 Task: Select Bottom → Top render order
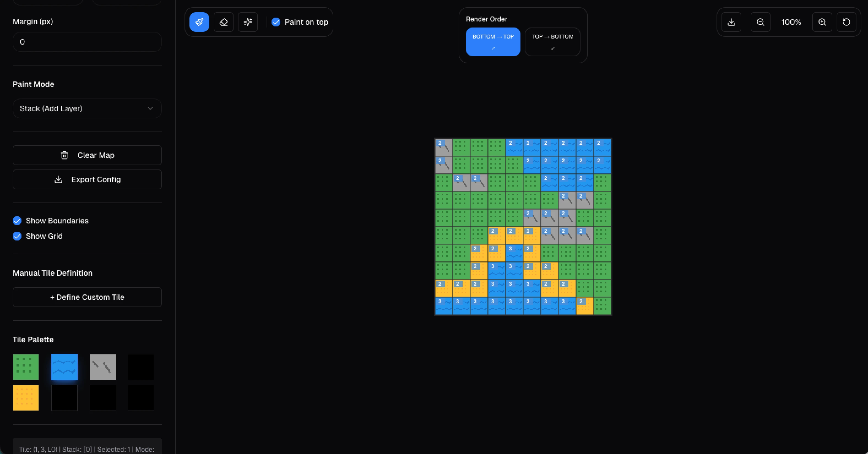(493, 42)
